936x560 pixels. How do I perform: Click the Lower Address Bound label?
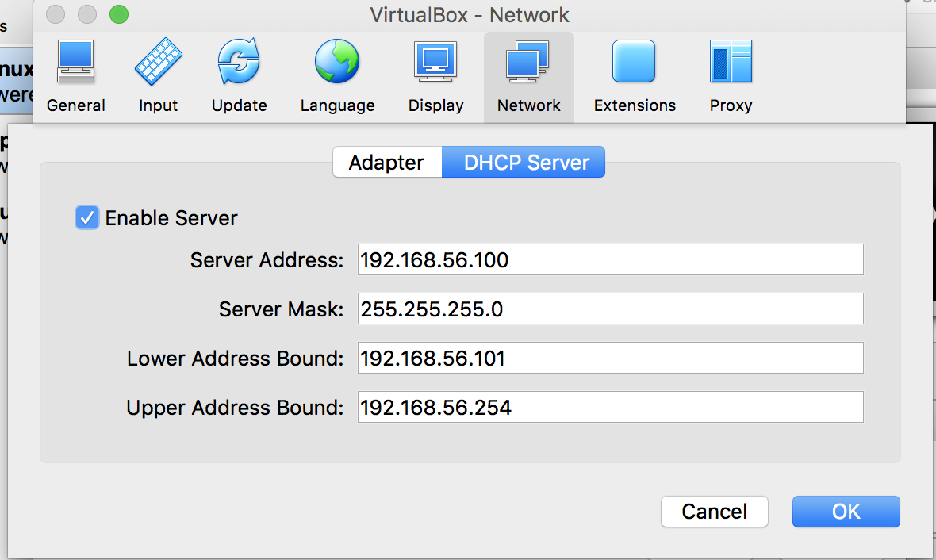(236, 359)
